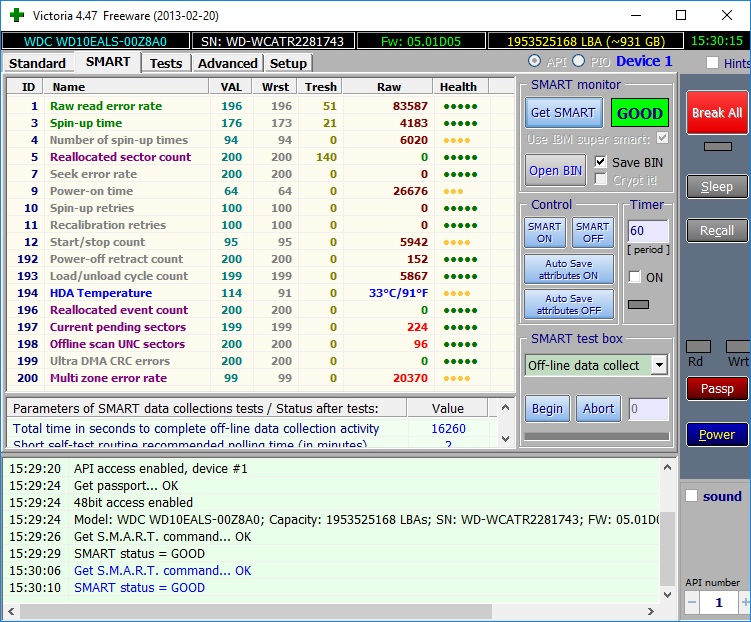751x622 pixels.
Task: Open the Advanced tab
Action: point(228,63)
